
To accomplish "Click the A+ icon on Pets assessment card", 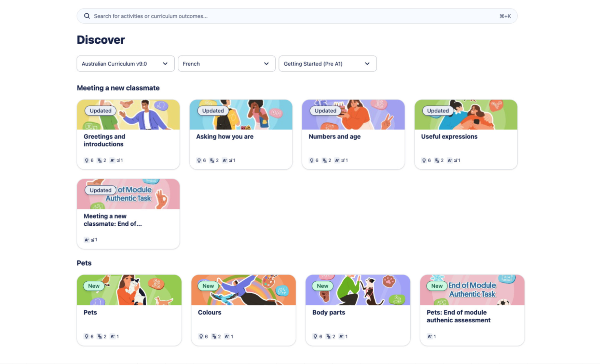I will (429, 337).
